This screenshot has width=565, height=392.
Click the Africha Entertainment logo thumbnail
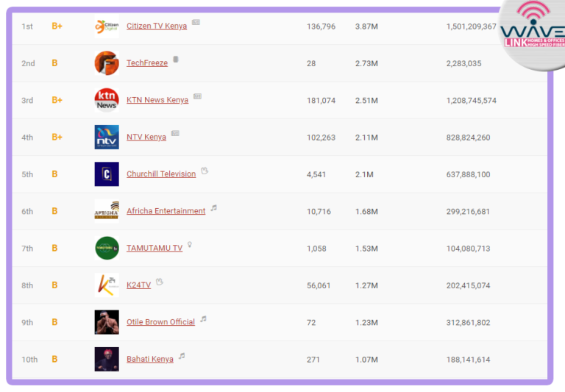click(107, 211)
